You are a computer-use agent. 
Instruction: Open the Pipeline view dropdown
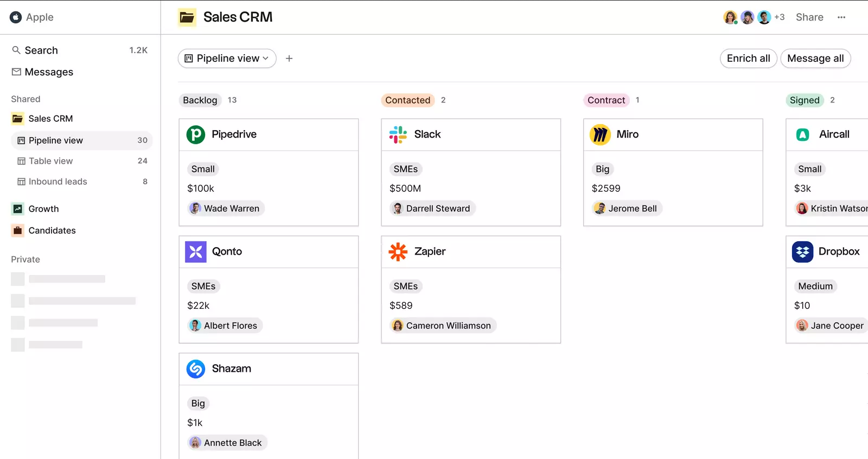coord(227,59)
